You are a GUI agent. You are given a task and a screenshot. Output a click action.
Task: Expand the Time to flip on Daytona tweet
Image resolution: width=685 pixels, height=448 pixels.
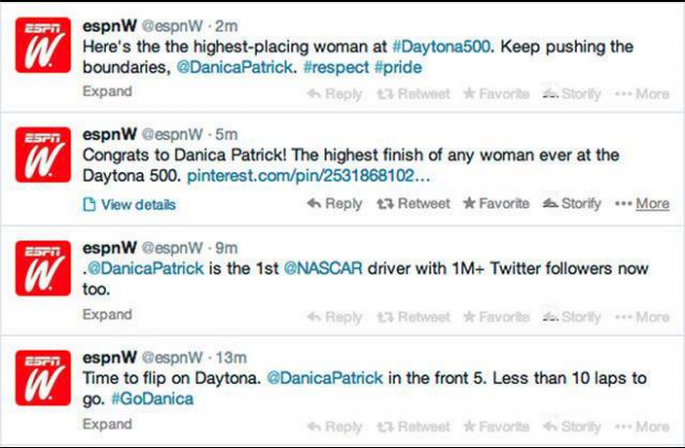pyautogui.click(x=107, y=425)
